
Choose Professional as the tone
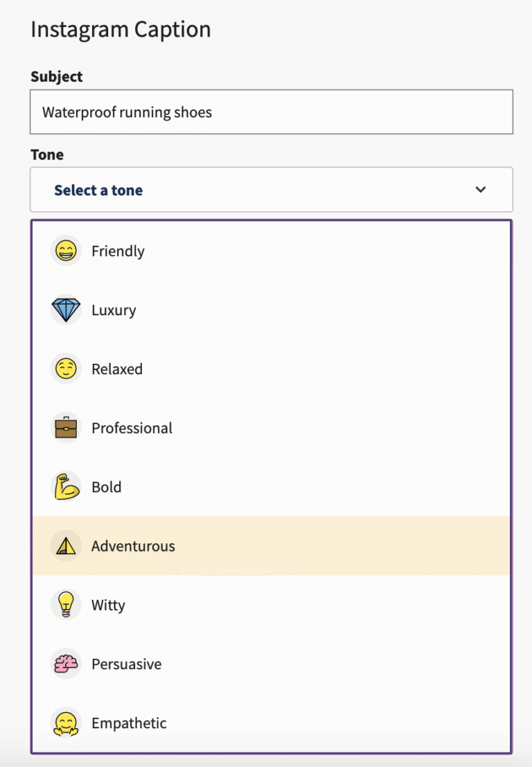click(132, 428)
